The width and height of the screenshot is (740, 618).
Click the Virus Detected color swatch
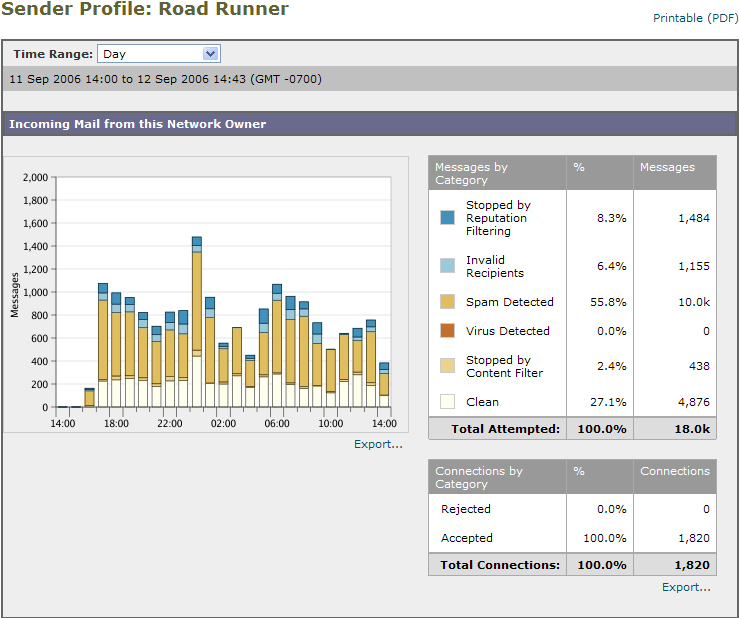[x=447, y=330]
